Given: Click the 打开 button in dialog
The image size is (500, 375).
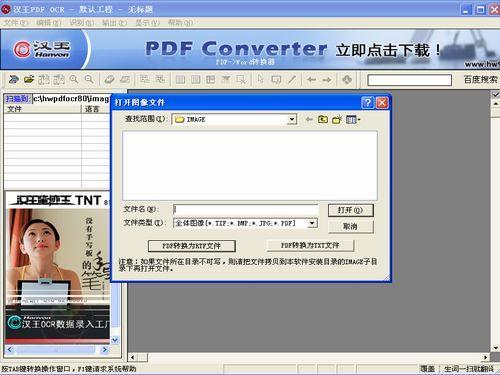Looking at the screenshot, I should (350, 210).
